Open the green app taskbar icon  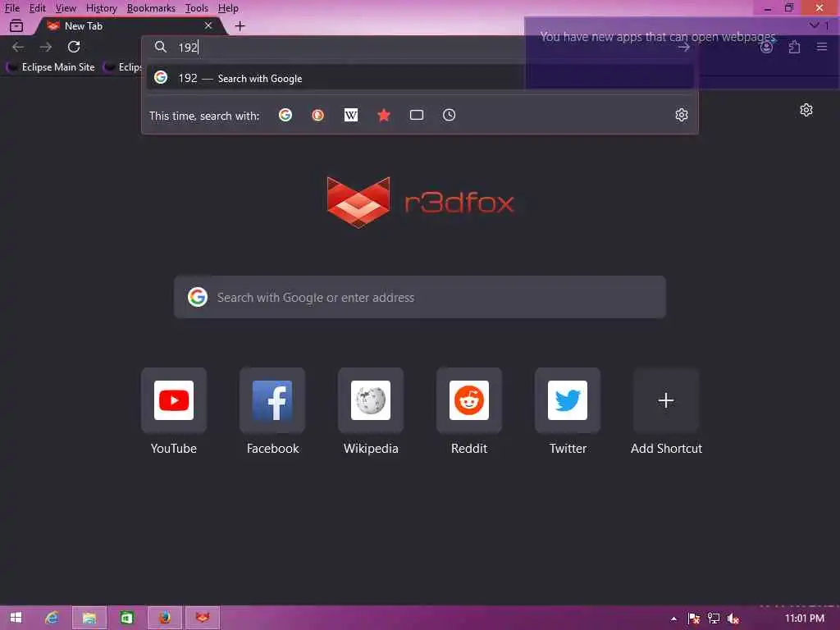coord(126,618)
